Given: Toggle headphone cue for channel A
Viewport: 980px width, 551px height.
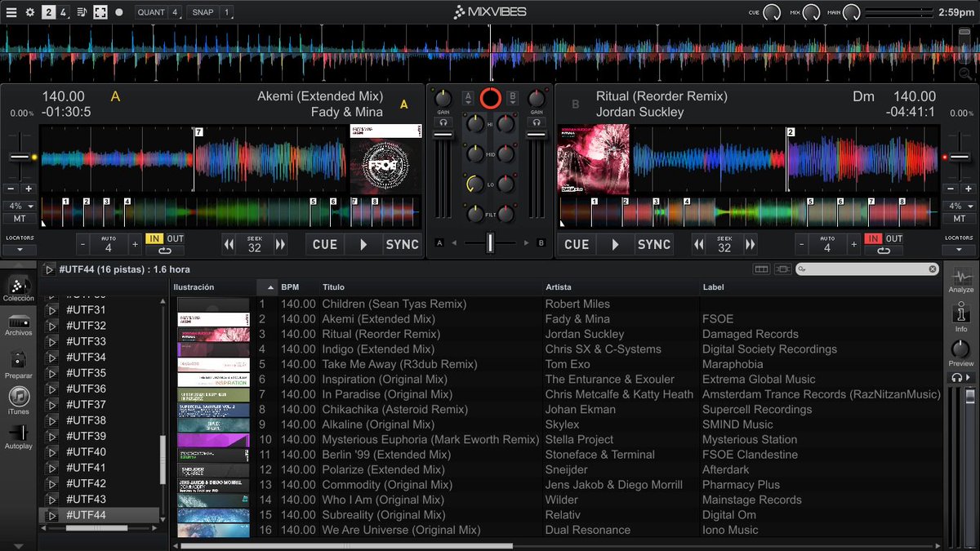Looking at the screenshot, I should click(x=444, y=122).
